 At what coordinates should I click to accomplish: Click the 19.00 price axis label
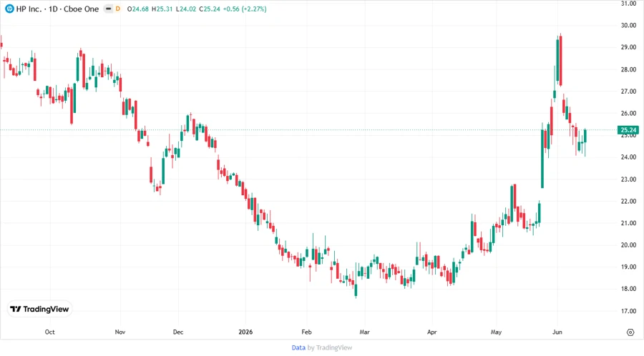coord(628,267)
